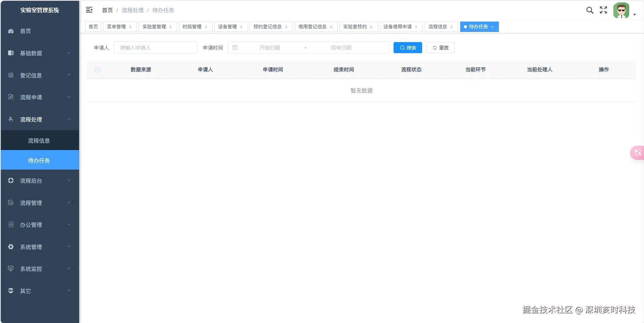The image size is (644, 323).
Task: Close the 设备管理 tab
Action: click(241, 27)
